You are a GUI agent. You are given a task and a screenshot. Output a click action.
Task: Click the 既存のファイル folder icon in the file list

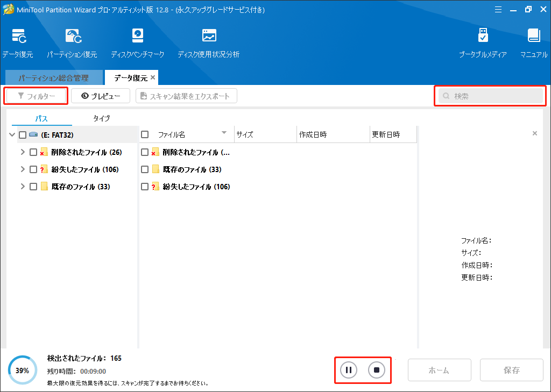coord(156,169)
